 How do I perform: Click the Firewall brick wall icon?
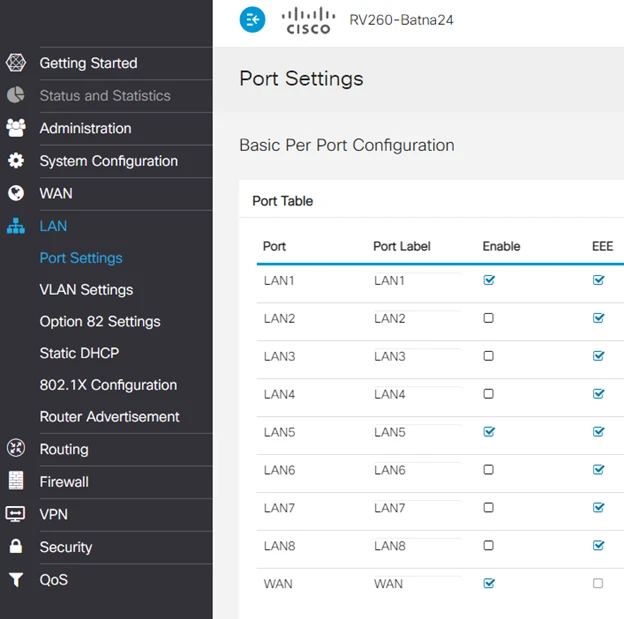tap(16, 481)
